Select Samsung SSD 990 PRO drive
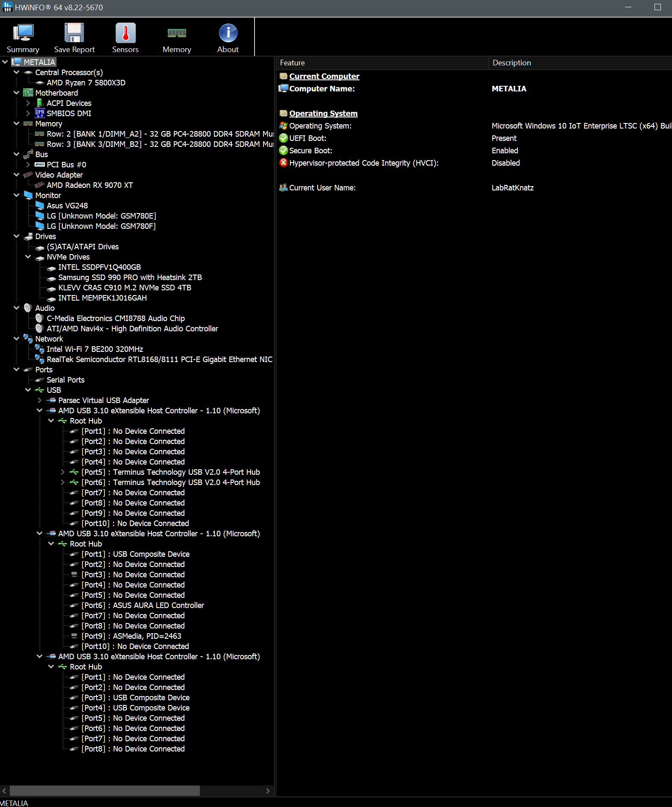Screen dimensions: 672x807 click(x=130, y=277)
